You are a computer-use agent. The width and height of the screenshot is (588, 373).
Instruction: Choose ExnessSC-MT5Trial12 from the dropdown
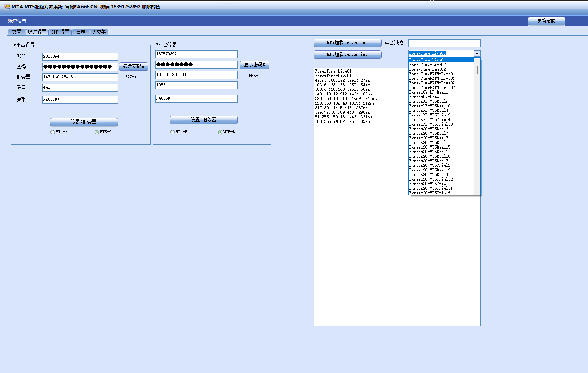coord(431,179)
